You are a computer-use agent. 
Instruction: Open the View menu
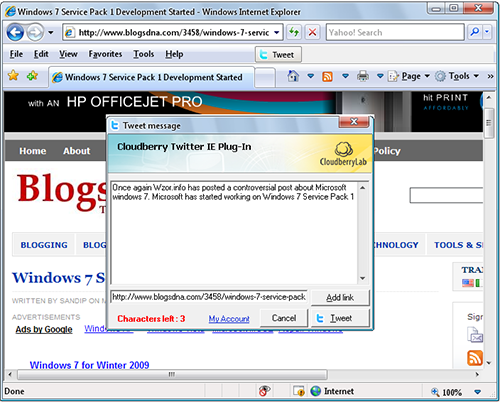pyautogui.click(x=68, y=54)
